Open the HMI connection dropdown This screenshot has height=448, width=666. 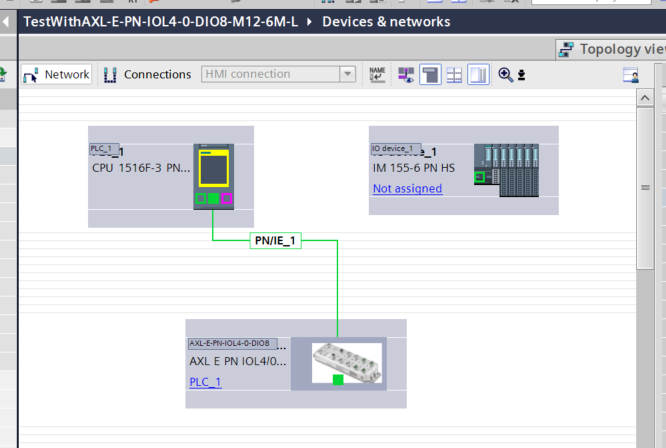(347, 74)
